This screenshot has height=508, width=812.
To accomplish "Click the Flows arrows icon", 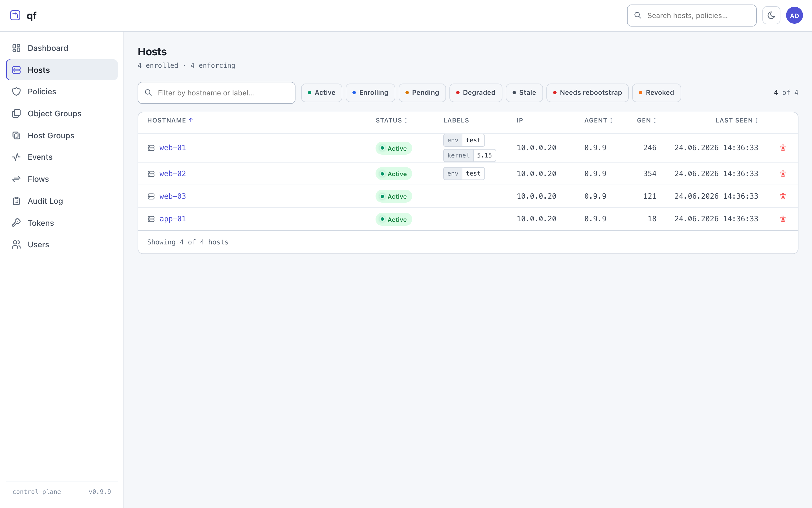I will pos(16,179).
